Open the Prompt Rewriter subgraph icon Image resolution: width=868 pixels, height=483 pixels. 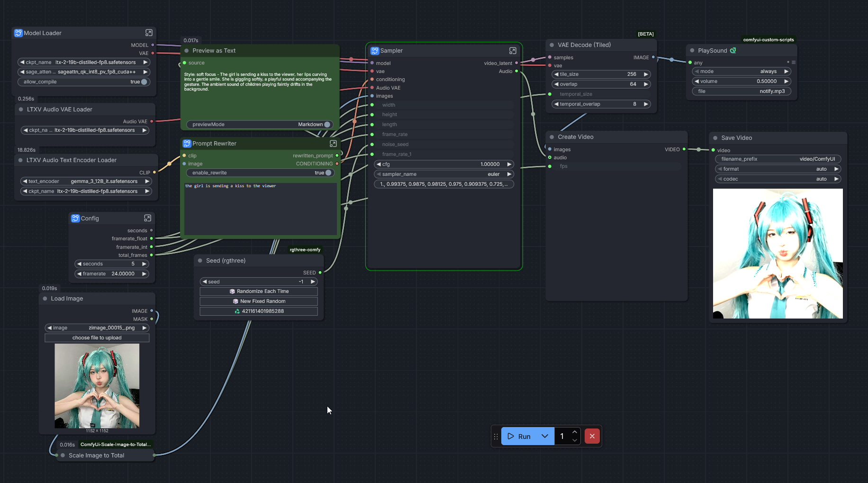[x=333, y=144]
